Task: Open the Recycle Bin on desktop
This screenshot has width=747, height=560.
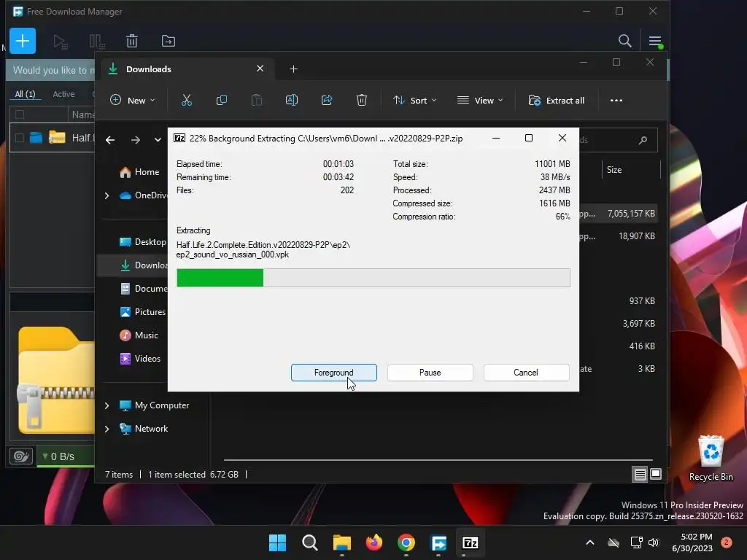Action: (711, 458)
